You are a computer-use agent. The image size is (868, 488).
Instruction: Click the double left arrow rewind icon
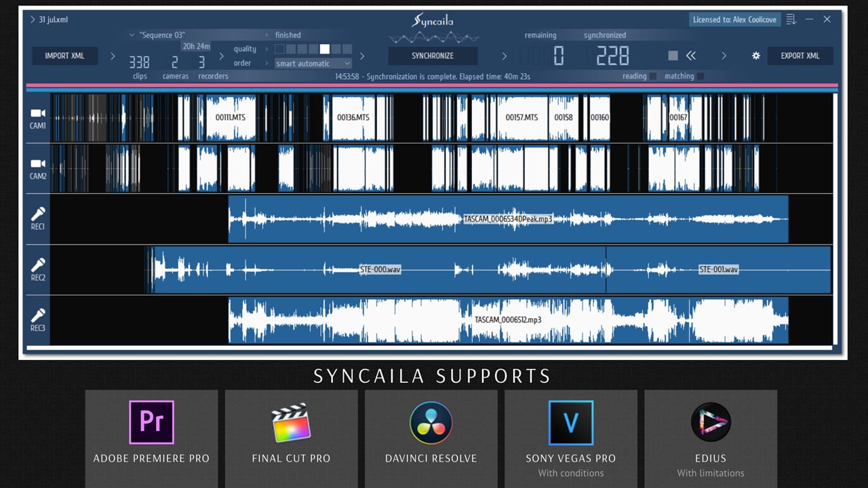(x=691, y=56)
